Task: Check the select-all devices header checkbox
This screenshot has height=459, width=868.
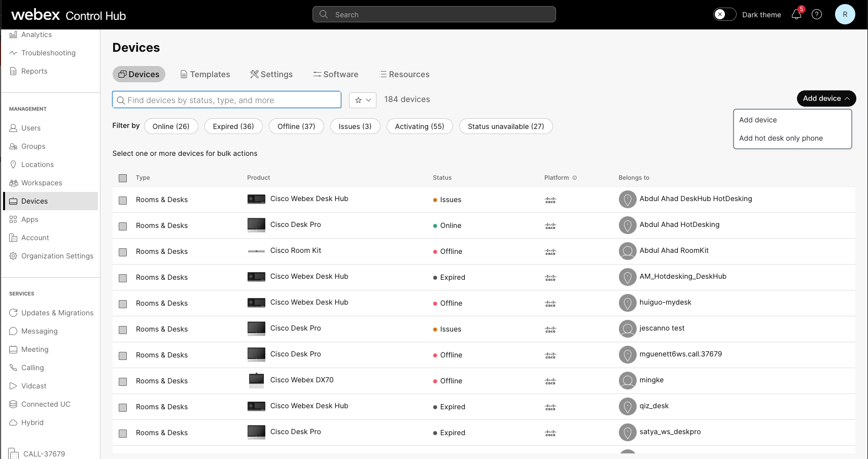Action: click(x=123, y=178)
